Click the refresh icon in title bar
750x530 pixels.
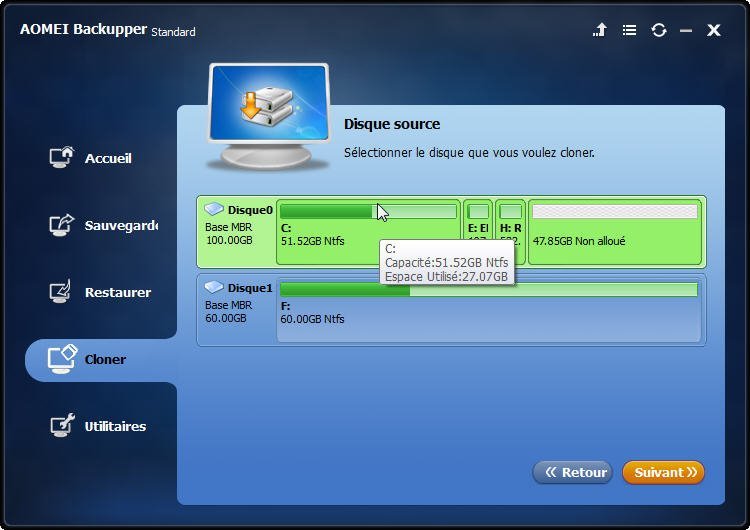[659, 30]
